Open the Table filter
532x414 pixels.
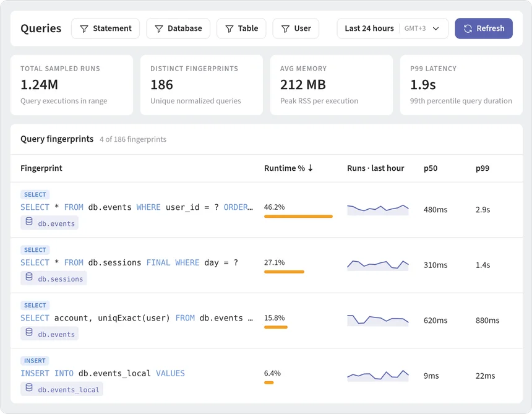coord(241,28)
